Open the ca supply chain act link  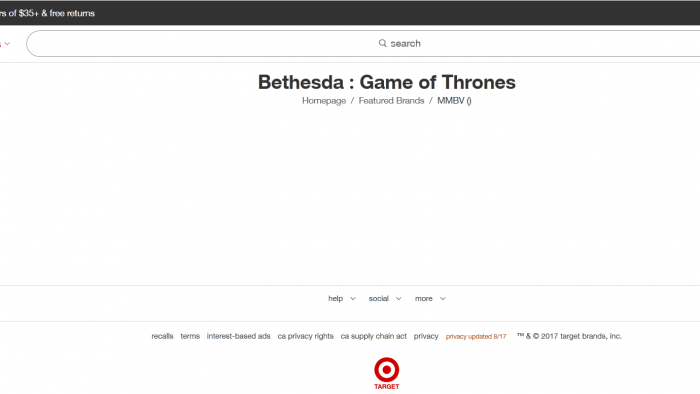(x=374, y=336)
